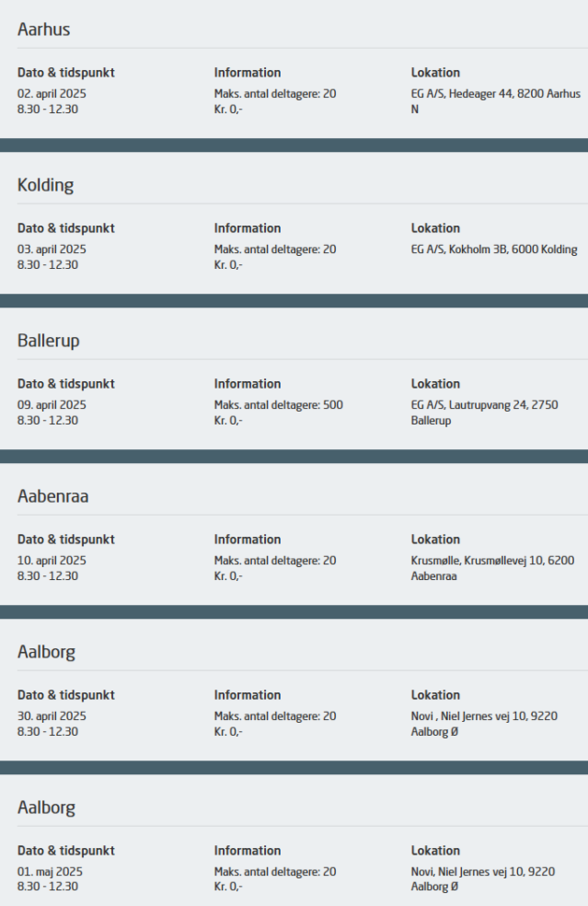This screenshot has height=906, width=588.
Task: Click the Aarhus event heading
Action: (x=44, y=30)
